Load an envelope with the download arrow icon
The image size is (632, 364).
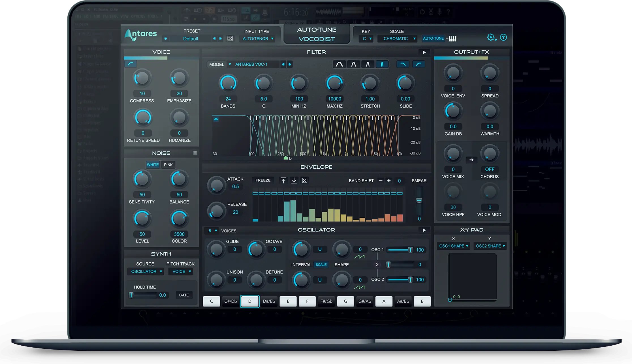coord(294,180)
